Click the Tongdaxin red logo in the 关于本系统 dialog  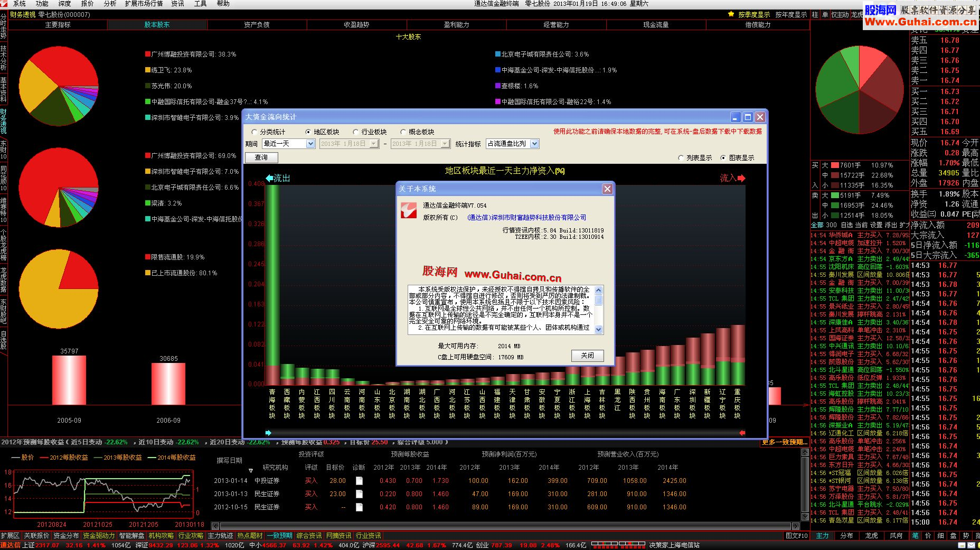(409, 210)
